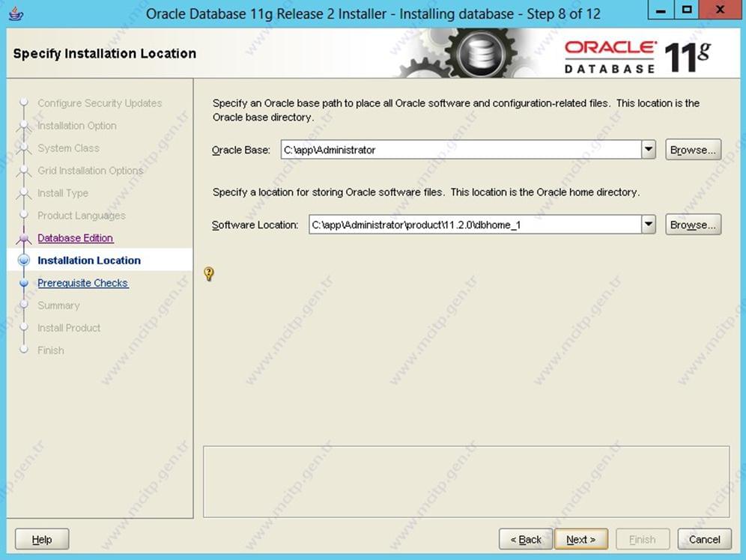Open the Oracle Base path dropdown arrow

coord(649,150)
